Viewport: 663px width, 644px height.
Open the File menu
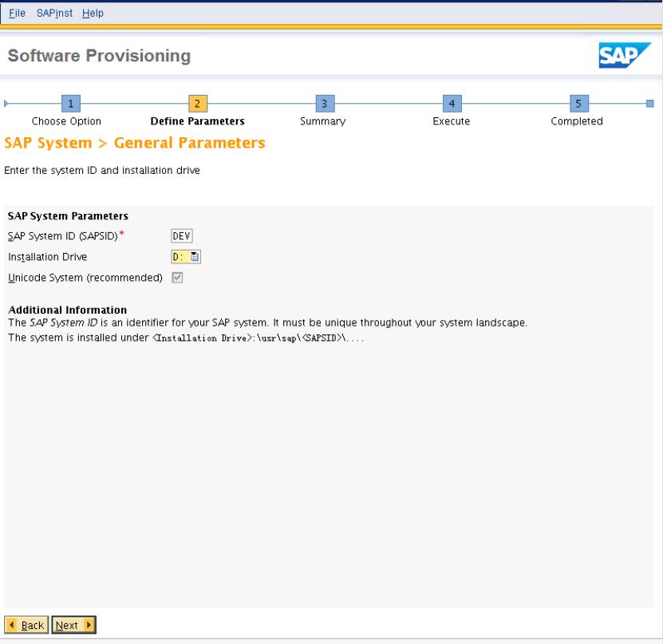click(17, 13)
